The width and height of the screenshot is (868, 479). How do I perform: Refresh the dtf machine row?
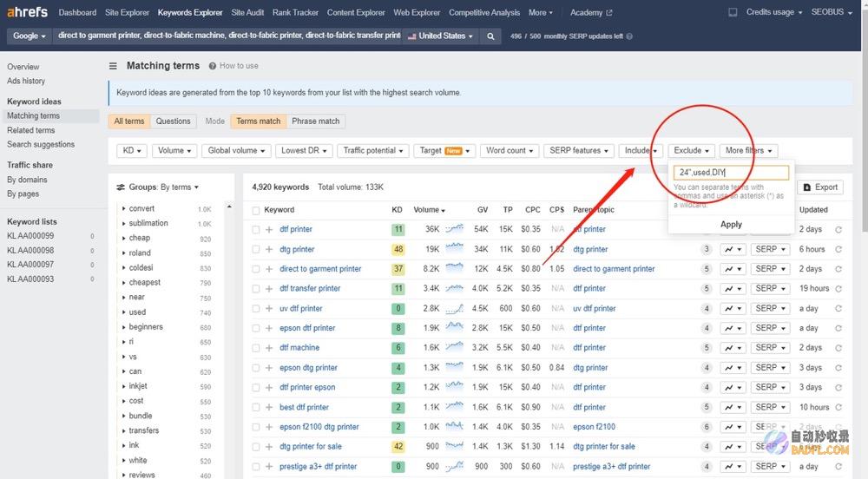point(838,348)
